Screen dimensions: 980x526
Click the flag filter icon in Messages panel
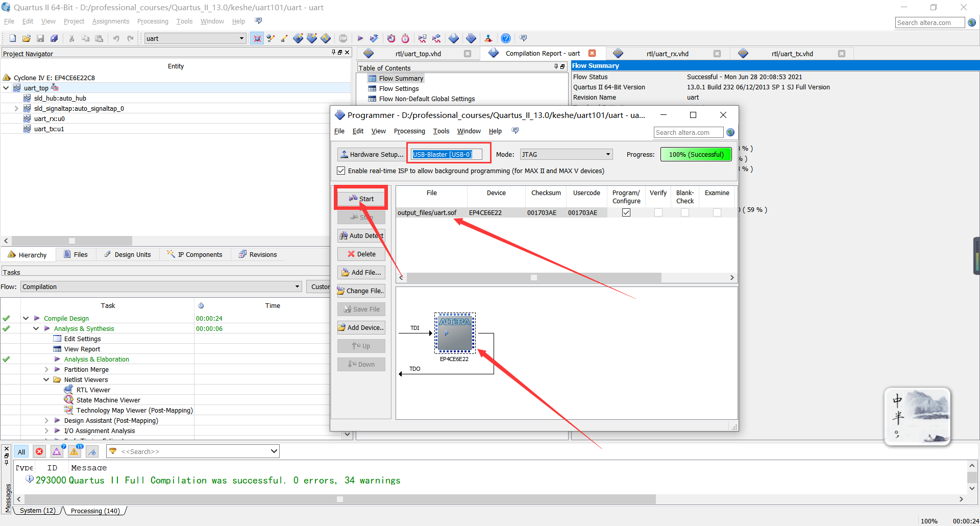point(92,451)
